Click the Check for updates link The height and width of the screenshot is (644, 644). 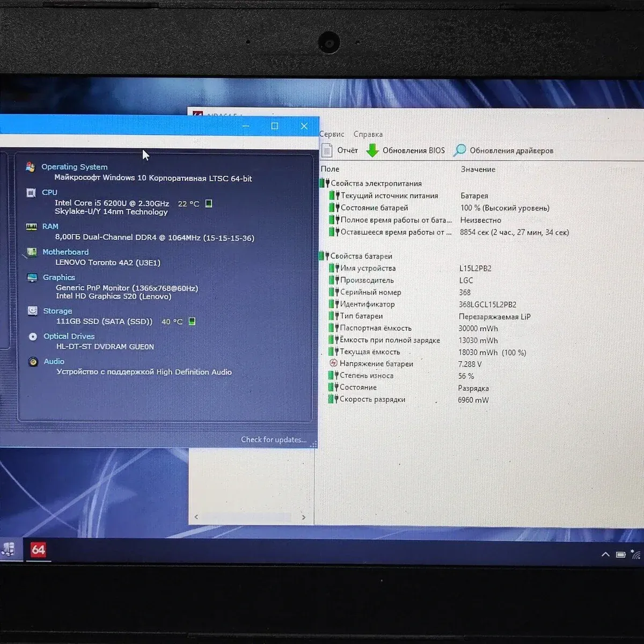[x=274, y=440]
